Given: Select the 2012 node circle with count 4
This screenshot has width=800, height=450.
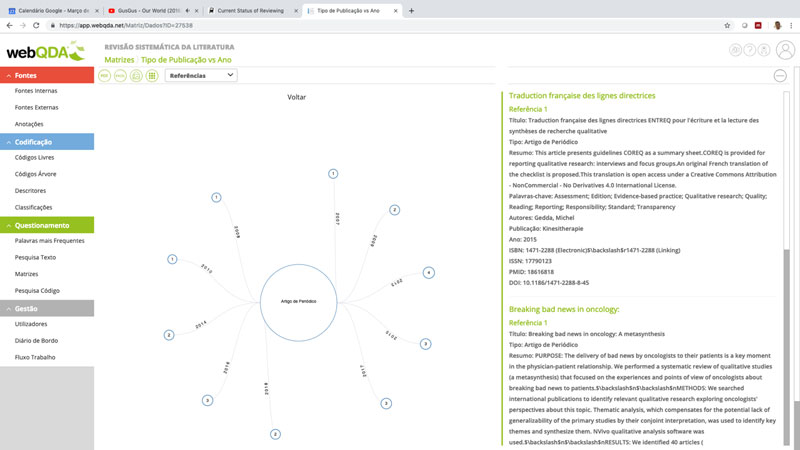Looking at the screenshot, I should 429,272.
